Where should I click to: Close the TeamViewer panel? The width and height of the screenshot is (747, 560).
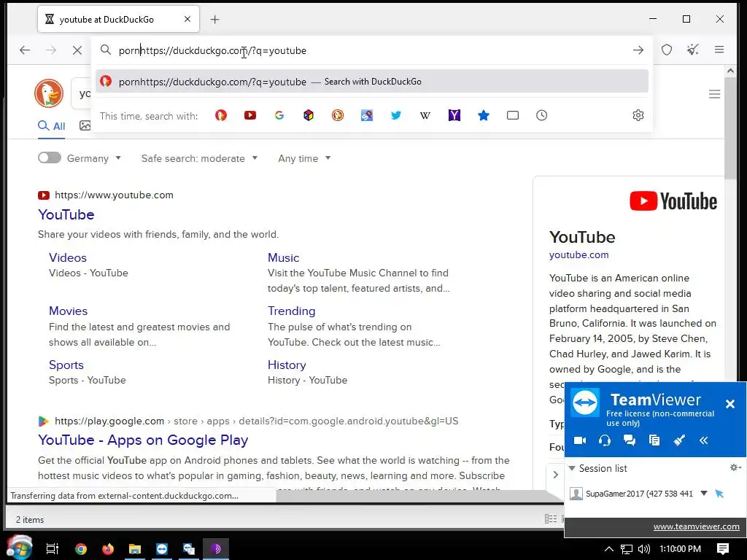729,404
